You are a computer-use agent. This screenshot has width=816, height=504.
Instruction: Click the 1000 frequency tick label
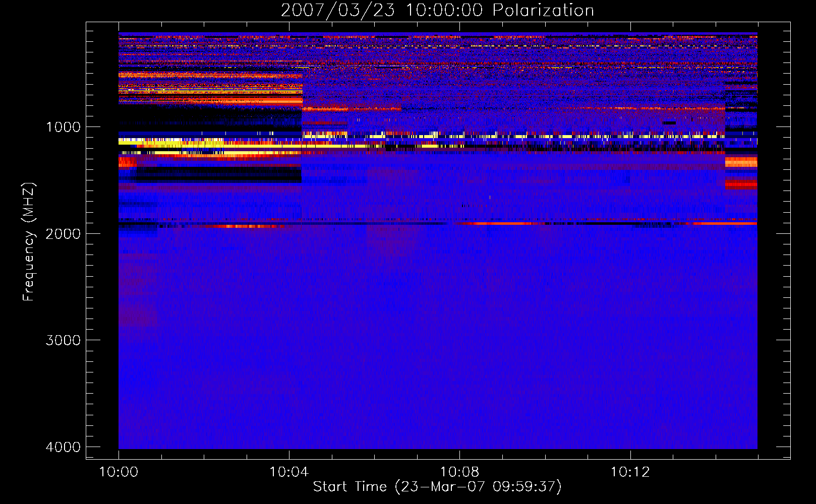coord(63,127)
